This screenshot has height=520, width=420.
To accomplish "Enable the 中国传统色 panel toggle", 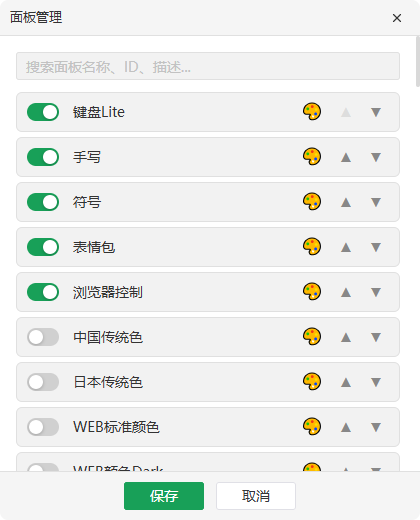I will [43, 337].
